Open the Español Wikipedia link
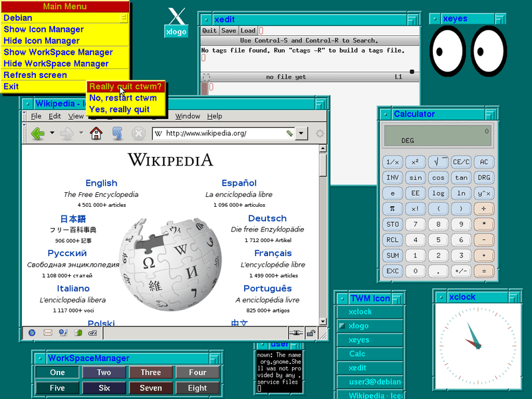Viewport: 532px width, 399px height. click(x=239, y=183)
